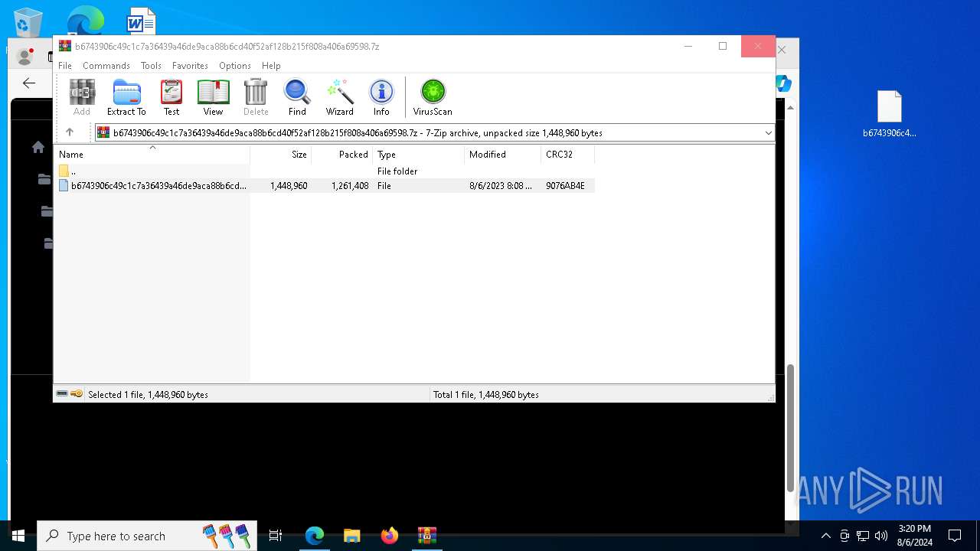Click the back arrow in background window
The height and width of the screenshot is (551, 980).
click(29, 83)
